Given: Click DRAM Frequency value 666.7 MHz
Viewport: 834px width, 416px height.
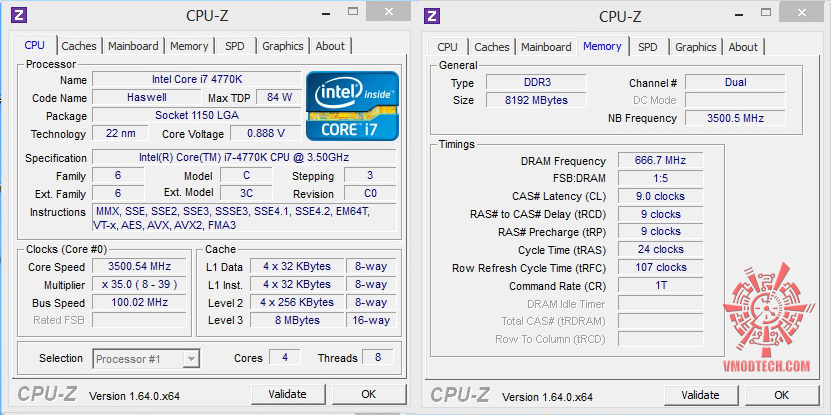Looking at the screenshot, I should click(x=661, y=160).
